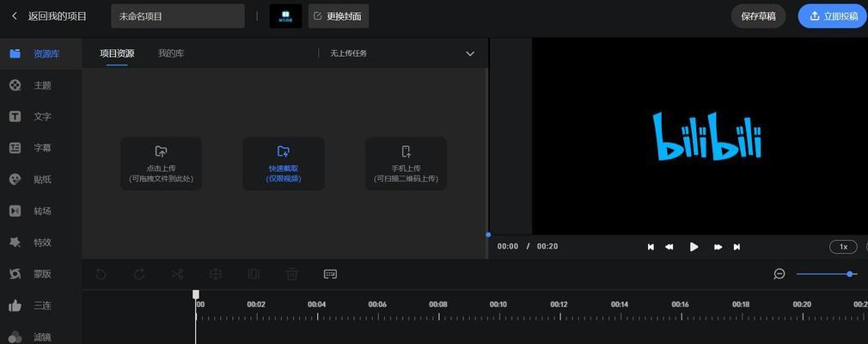Viewport: 868px width, 344px height.
Task: Click the 保存草稿 button
Action: point(758,16)
